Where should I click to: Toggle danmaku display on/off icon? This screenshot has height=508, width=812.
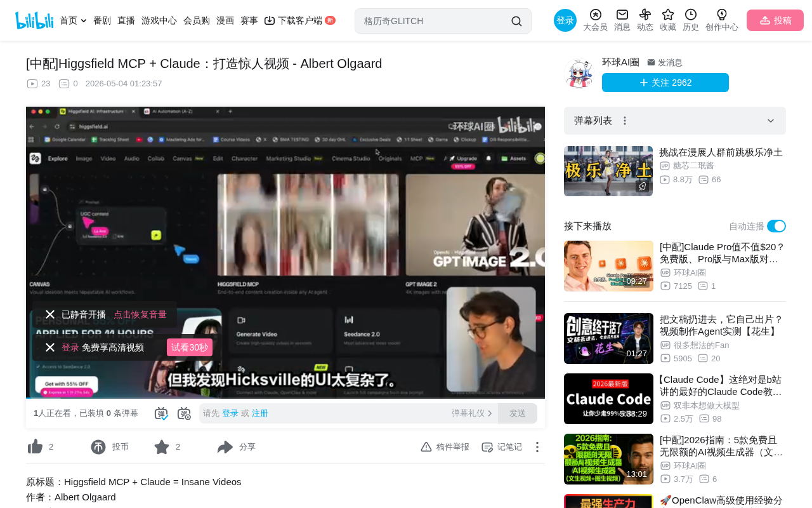point(161,413)
